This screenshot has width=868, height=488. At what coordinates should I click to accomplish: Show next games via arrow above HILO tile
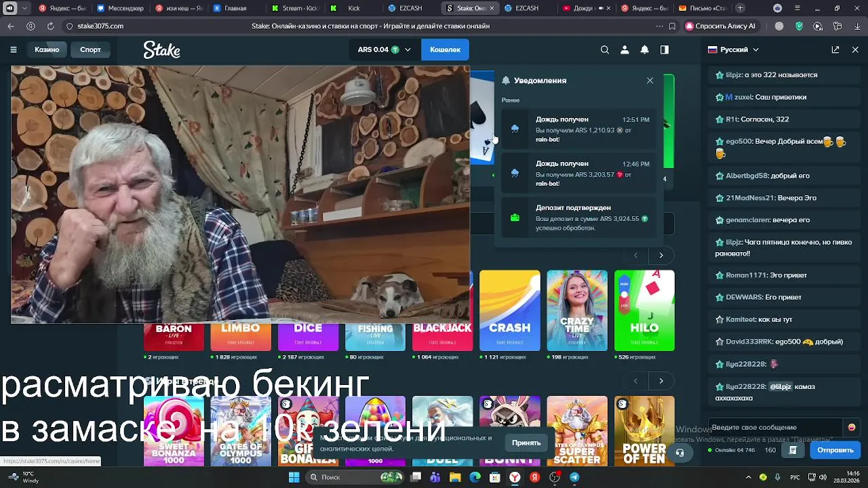(x=661, y=255)
